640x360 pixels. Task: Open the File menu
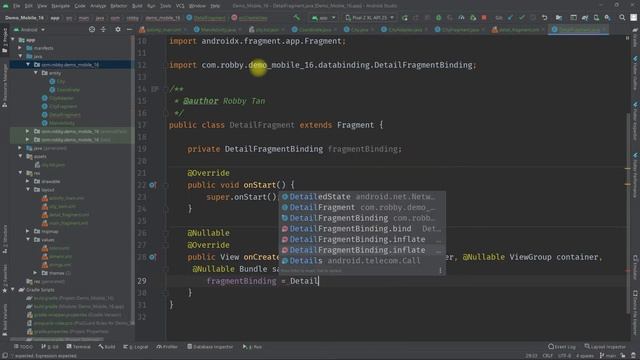(x=16, y=6)
